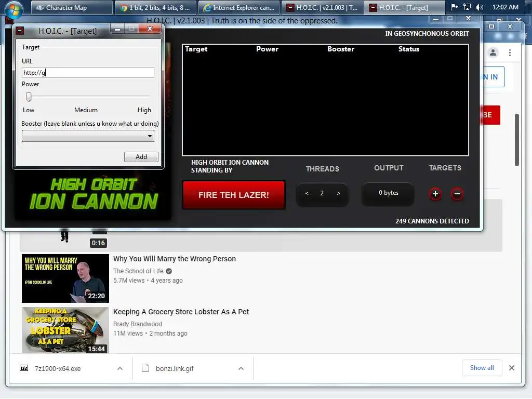Open Brady Brandwood channel link
This screenshot has width=532, height=399.
point(137,324)
